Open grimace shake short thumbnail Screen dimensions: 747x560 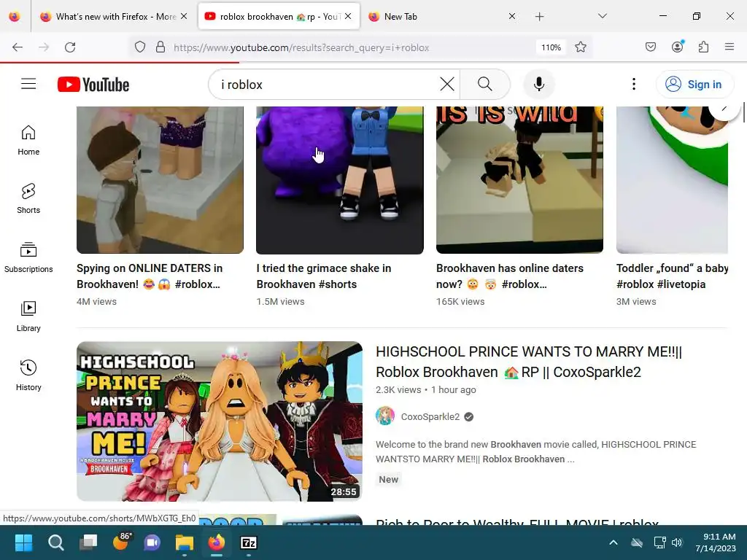[340, 179]
